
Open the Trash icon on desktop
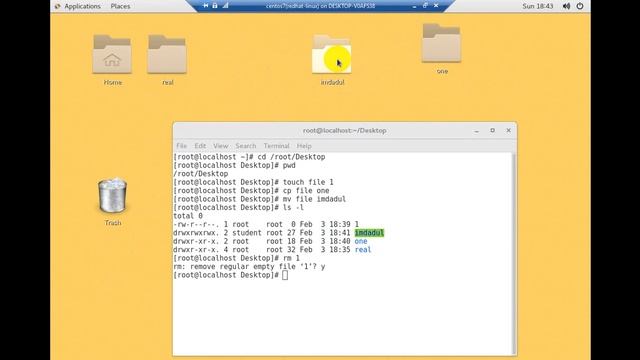coord(112,196)
